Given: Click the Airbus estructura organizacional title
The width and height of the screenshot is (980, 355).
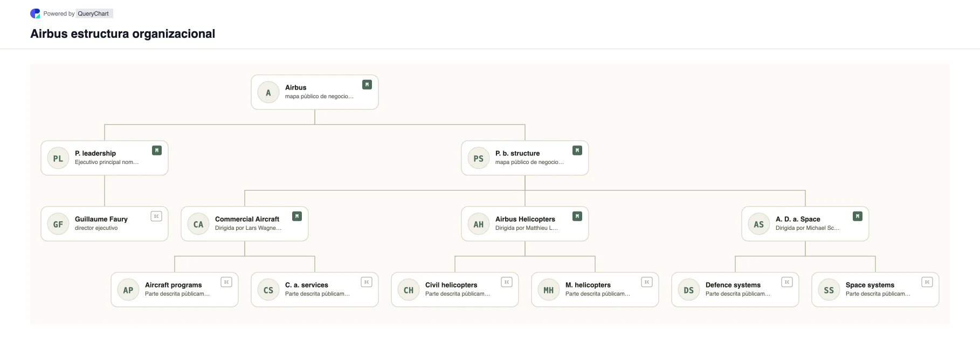Looking at the screenshot, I should (123, 33).
